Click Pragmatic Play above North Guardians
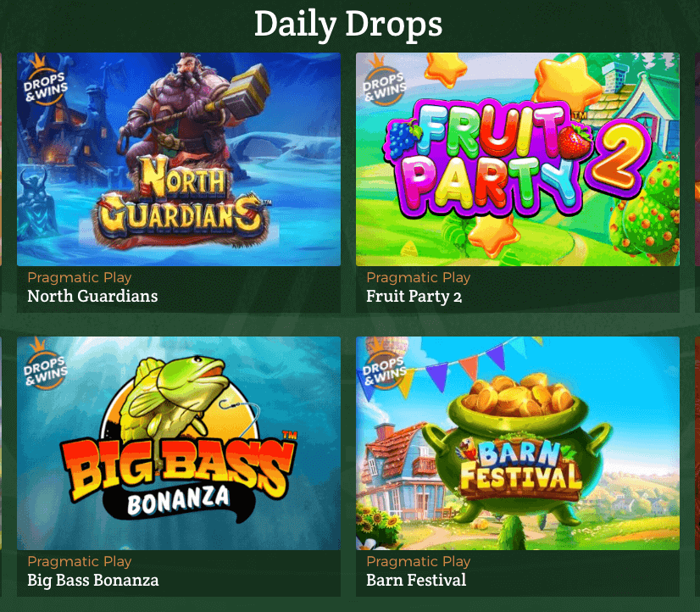Viewport: 700px width, 612px height. (80, 278)
